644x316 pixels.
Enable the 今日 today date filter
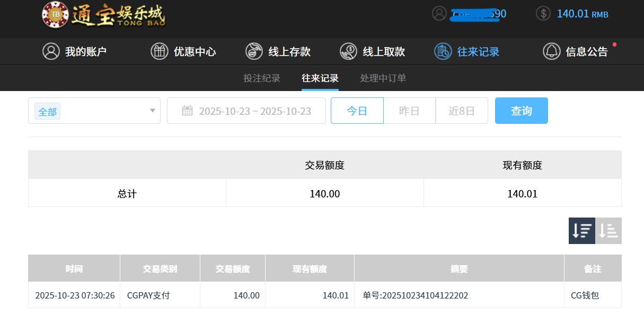click(x=357, y=111)
